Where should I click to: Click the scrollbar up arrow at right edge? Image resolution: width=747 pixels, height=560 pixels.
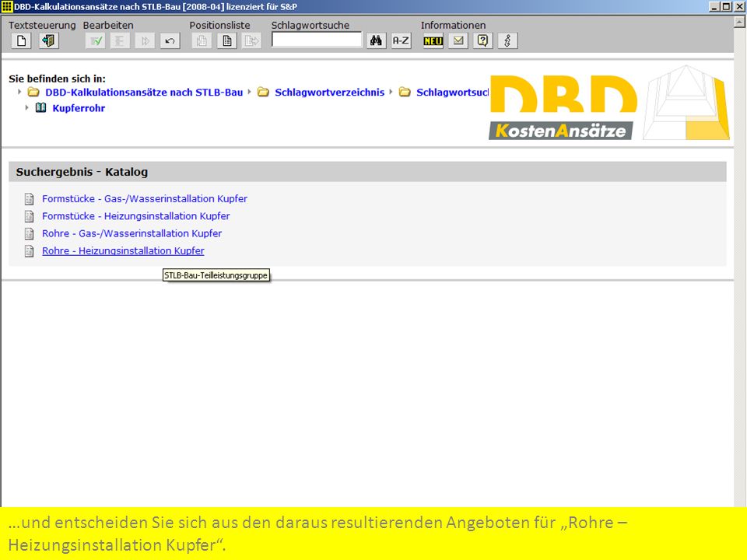[x=740, y=22]
